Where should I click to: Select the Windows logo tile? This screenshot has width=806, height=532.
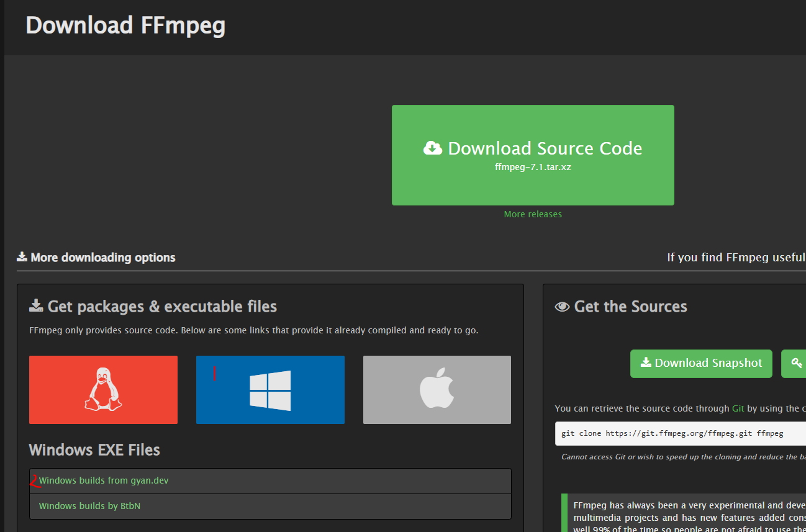click(x=270, y=390)
